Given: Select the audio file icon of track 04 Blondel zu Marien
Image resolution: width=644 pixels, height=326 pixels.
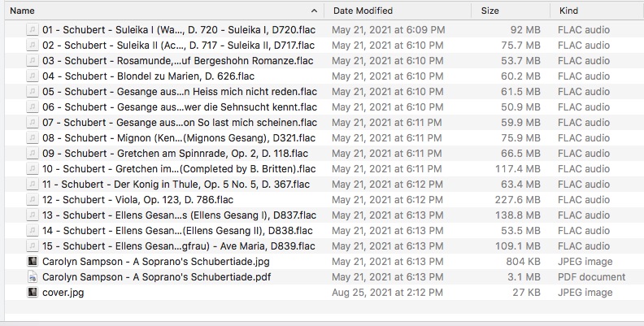Looking at the screenshot, I should (x=32, y=76).
